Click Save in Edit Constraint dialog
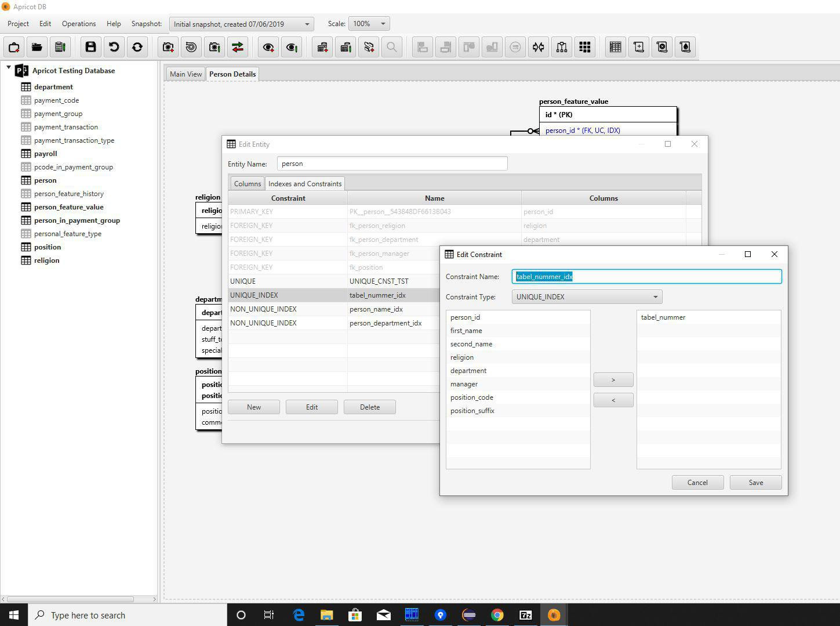The width and height of the screenshot is (840, 626). pyautogui.click(x=756, y=483)
